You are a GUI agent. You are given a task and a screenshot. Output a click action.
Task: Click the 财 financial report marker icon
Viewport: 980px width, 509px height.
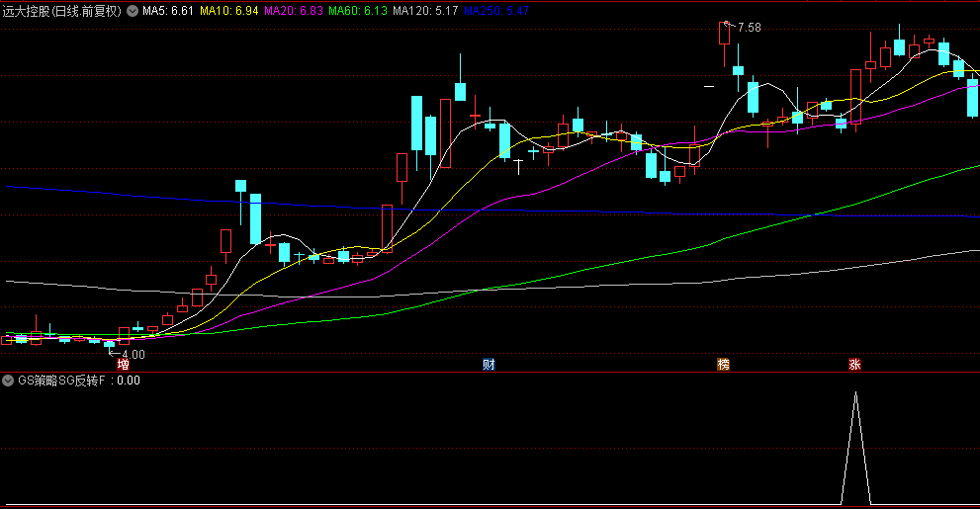tap(489, 364)
